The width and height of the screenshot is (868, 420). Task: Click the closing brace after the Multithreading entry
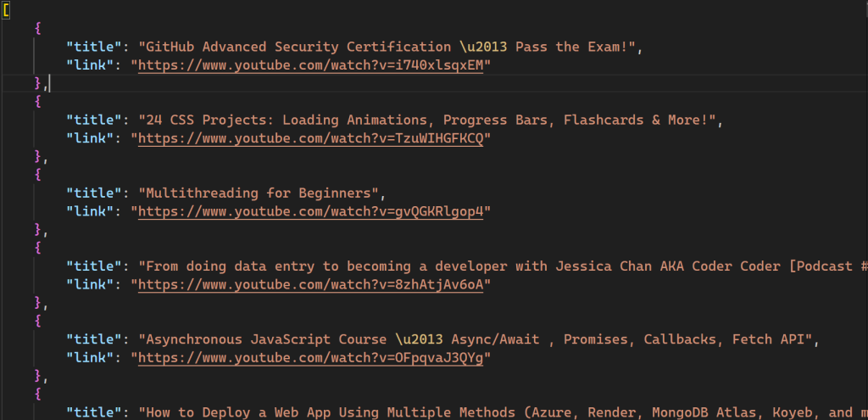(38, 230)
